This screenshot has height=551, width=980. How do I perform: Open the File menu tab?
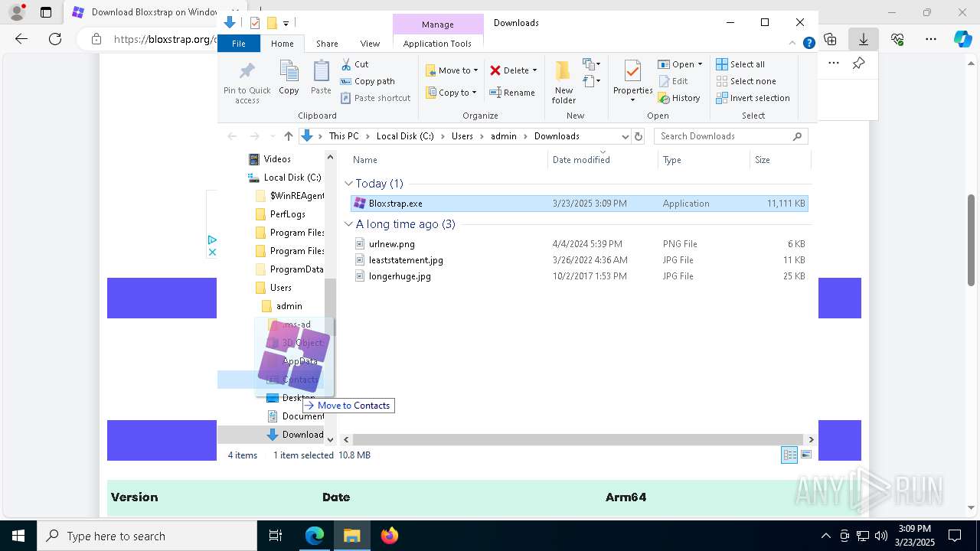point(239,44)
